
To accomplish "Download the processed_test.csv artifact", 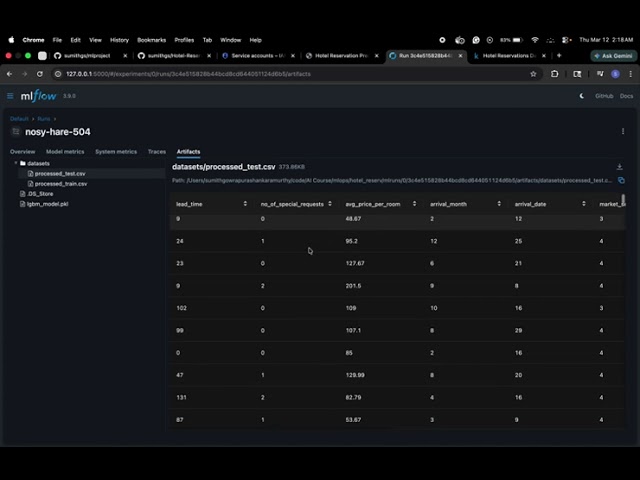I will [x=619, y=167].
